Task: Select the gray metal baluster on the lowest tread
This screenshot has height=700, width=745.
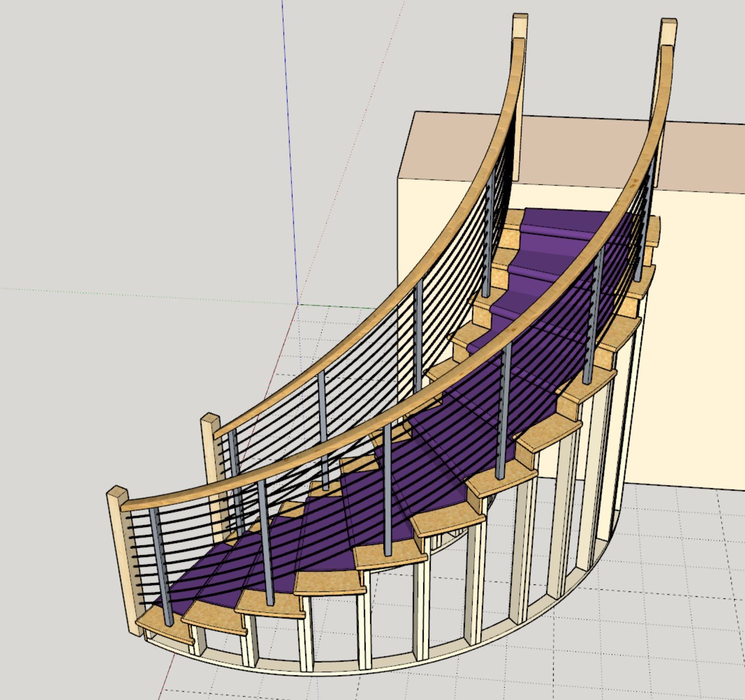Action: coord(163,566)
